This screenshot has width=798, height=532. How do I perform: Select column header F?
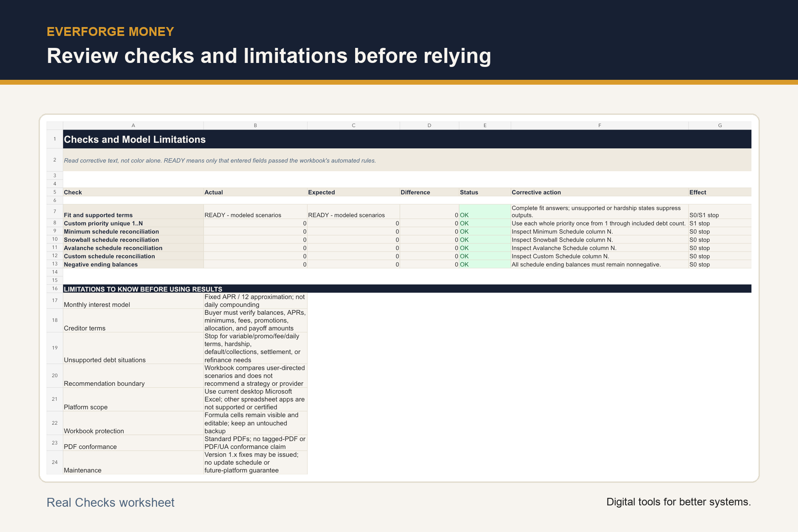(x=599, y=125)
